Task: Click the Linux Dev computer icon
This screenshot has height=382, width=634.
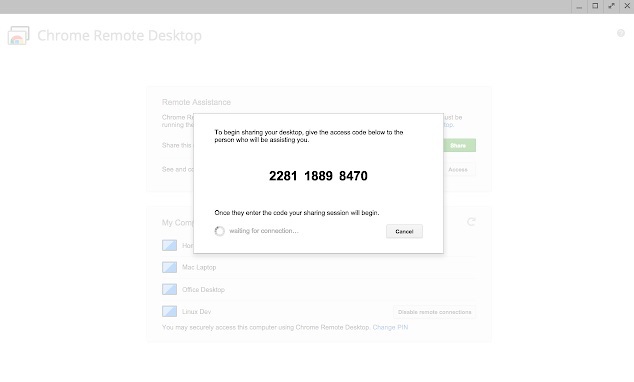Action: [169, 311]
